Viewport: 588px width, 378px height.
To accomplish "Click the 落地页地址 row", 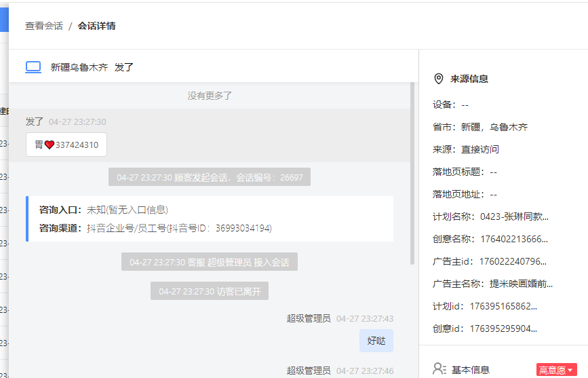I will tap(465, 194).
